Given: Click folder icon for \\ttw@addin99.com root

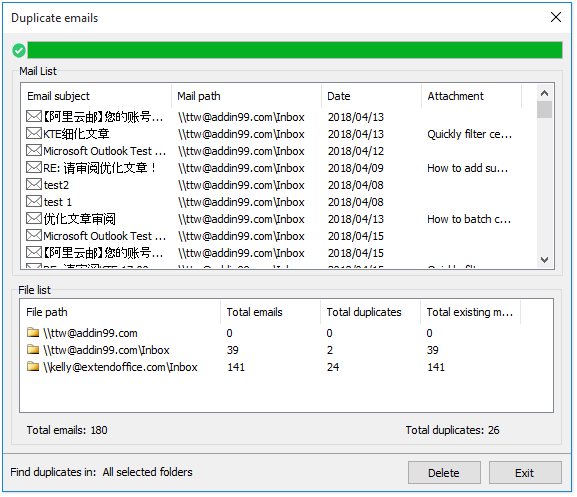Looking at the screenshot, I should click(33, 333).
